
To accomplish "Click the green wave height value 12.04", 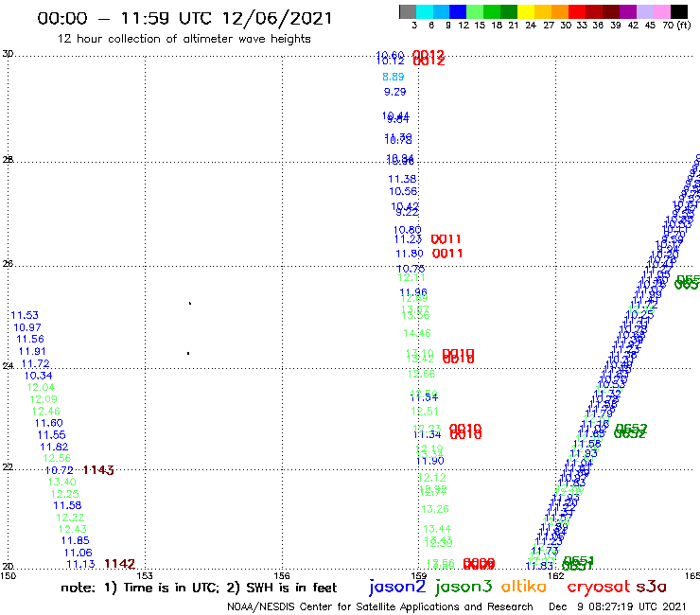I will (41, 387).
